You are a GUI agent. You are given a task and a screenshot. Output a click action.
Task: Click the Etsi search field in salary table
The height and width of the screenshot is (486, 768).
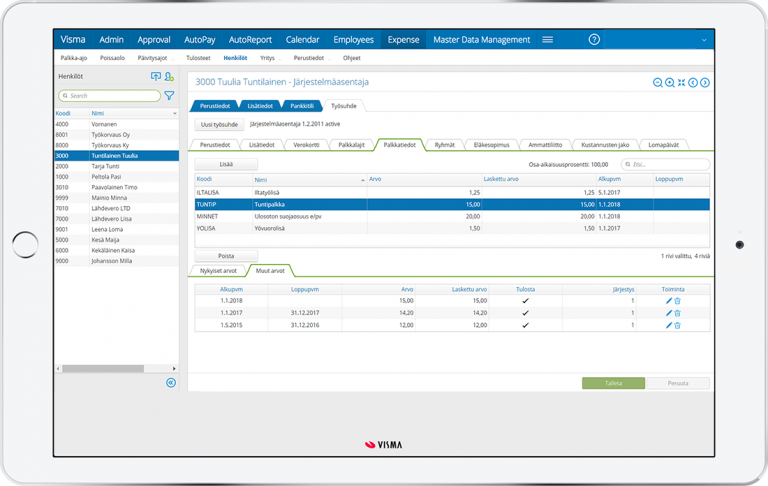(665, 165)
